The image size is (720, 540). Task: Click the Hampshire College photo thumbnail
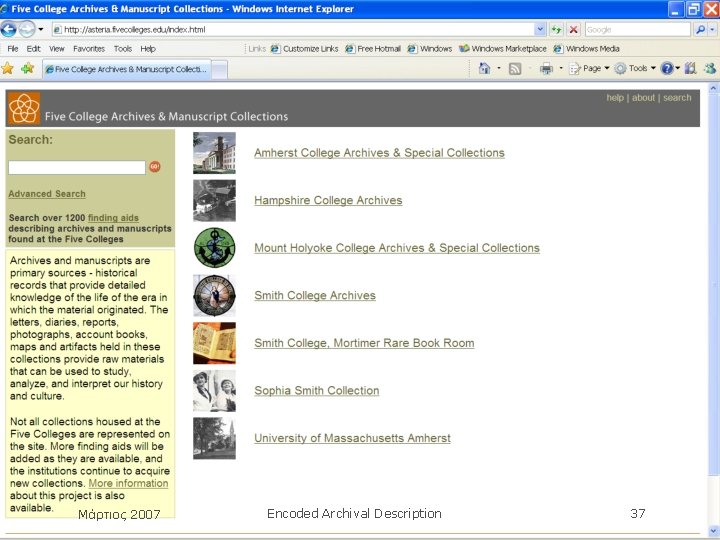click(214, 201)
